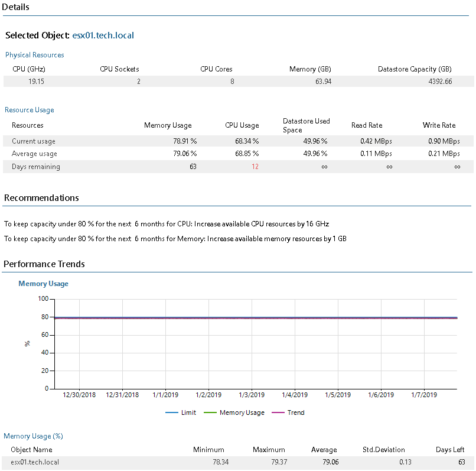This screenshot has height=471, width=476.
Task: Click the Days Left column header
Action: coord(450,450)
